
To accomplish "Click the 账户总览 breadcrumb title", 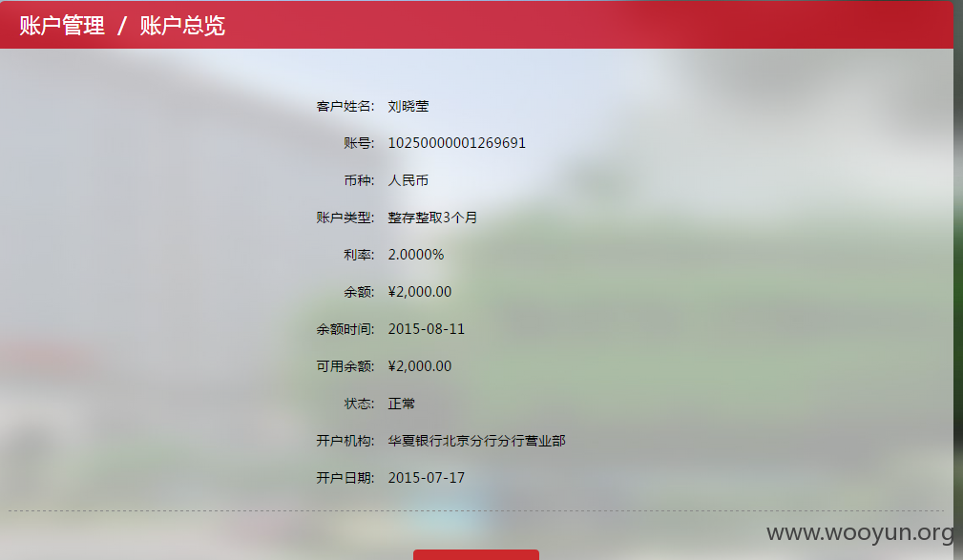I will point(182,26).
